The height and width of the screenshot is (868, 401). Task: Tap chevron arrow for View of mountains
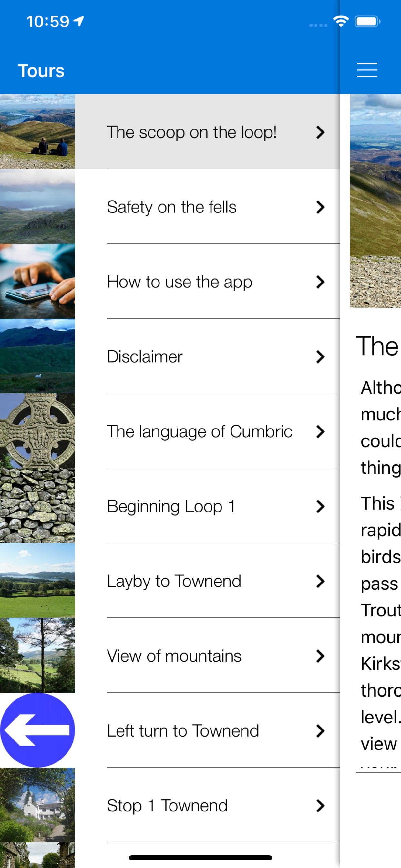[x=320, y=656]
